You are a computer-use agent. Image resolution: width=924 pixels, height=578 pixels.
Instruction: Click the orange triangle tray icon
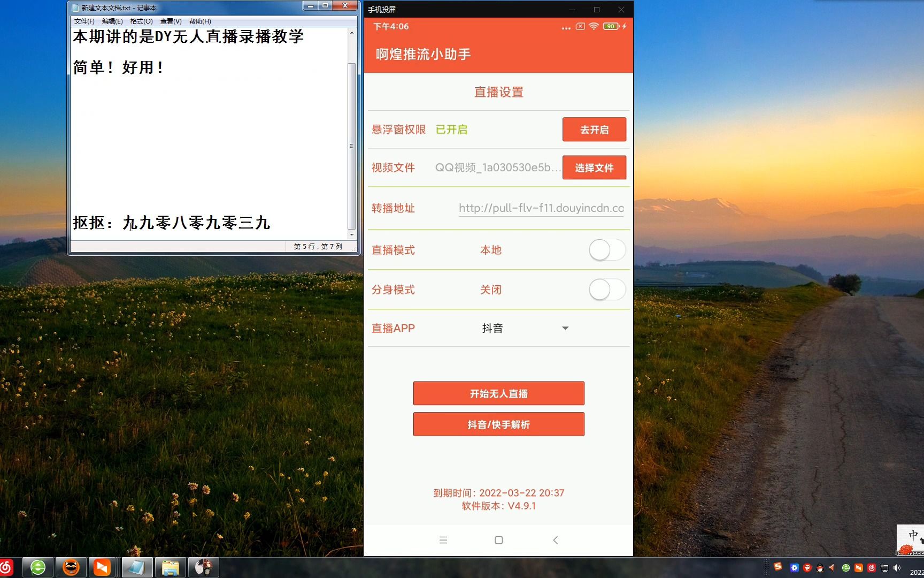832,568
